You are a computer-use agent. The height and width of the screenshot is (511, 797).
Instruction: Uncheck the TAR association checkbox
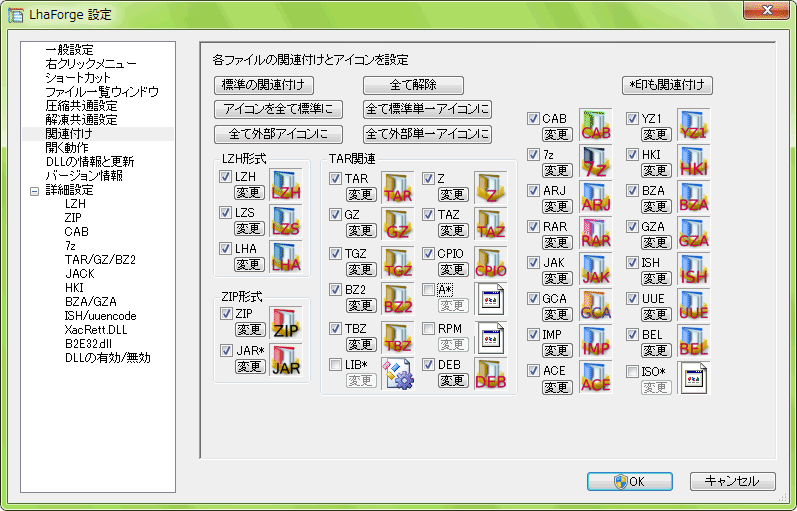tap(335, 178)
